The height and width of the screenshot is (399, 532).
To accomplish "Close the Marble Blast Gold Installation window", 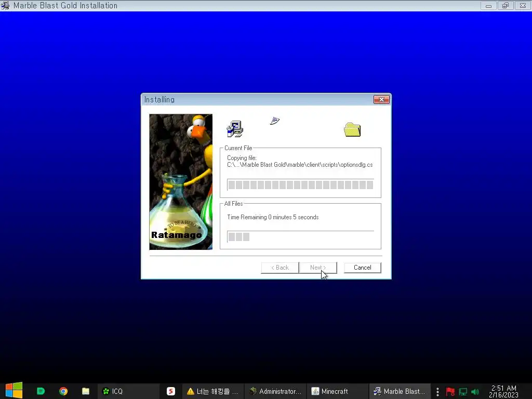I will 523,6.
